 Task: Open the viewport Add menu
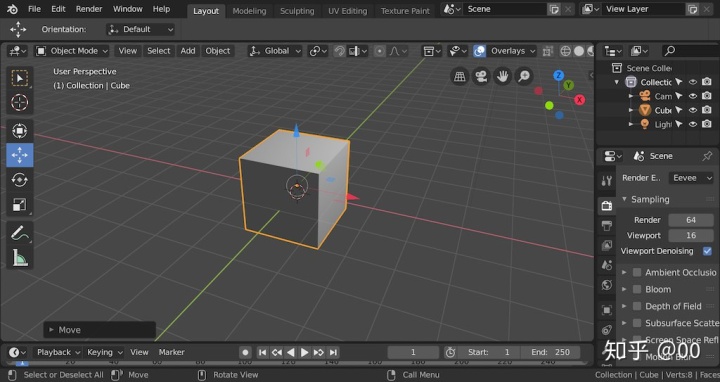[188, 51]
